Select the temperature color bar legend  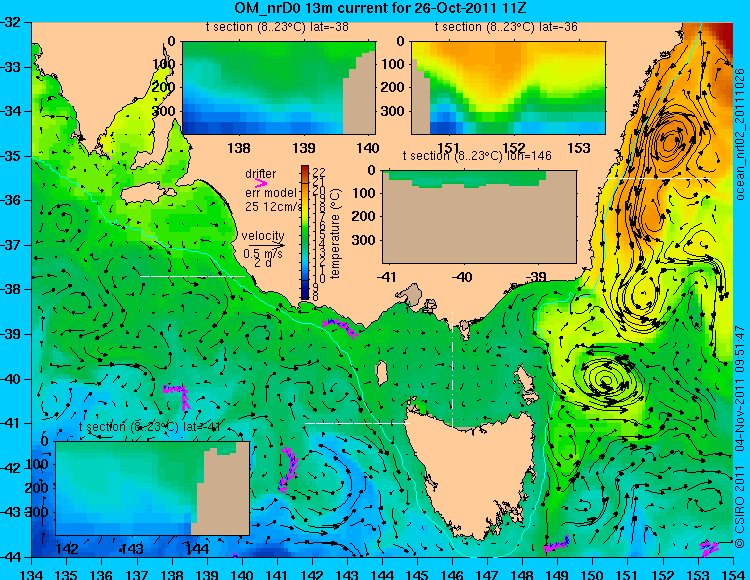click(305, 233)
